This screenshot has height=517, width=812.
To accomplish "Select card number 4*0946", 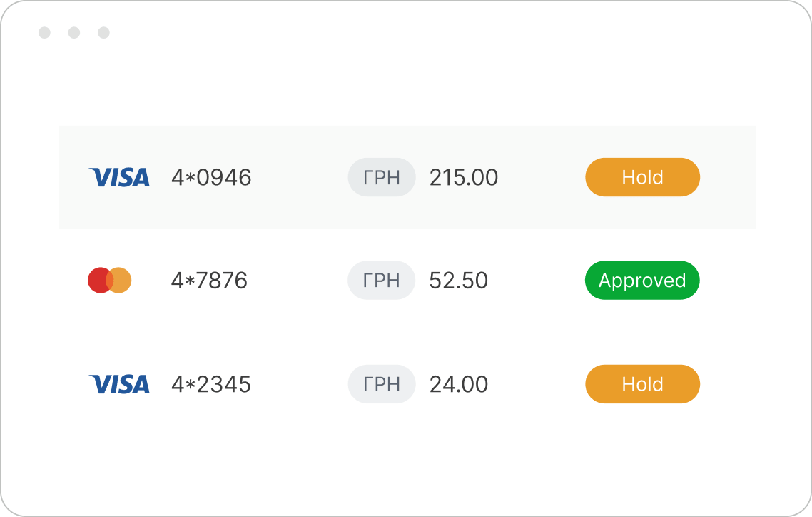I will point(211,178).
